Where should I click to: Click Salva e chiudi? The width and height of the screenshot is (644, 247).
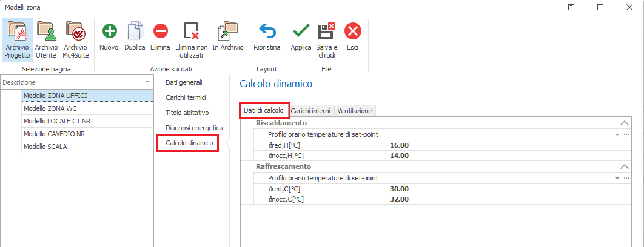pos(326,31)
